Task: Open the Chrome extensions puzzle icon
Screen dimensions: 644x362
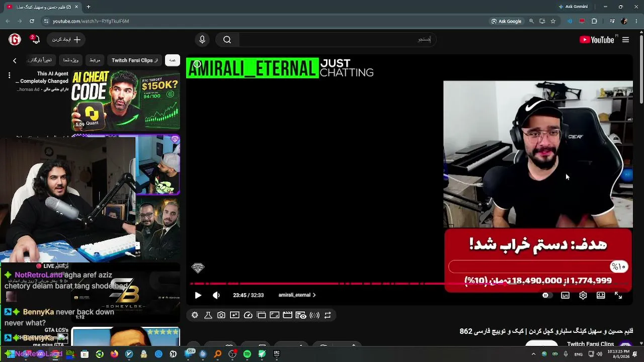Action: (594, 21)
